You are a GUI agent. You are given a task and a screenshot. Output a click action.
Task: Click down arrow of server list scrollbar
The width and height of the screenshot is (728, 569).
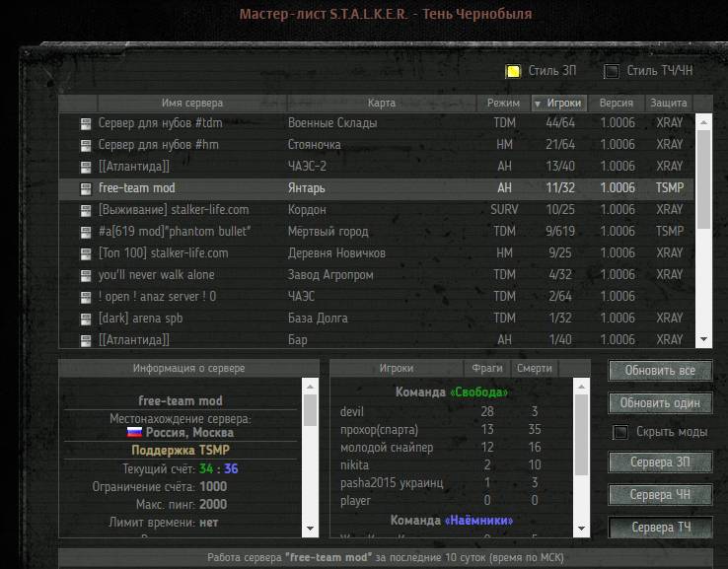(x=704, y=339)
